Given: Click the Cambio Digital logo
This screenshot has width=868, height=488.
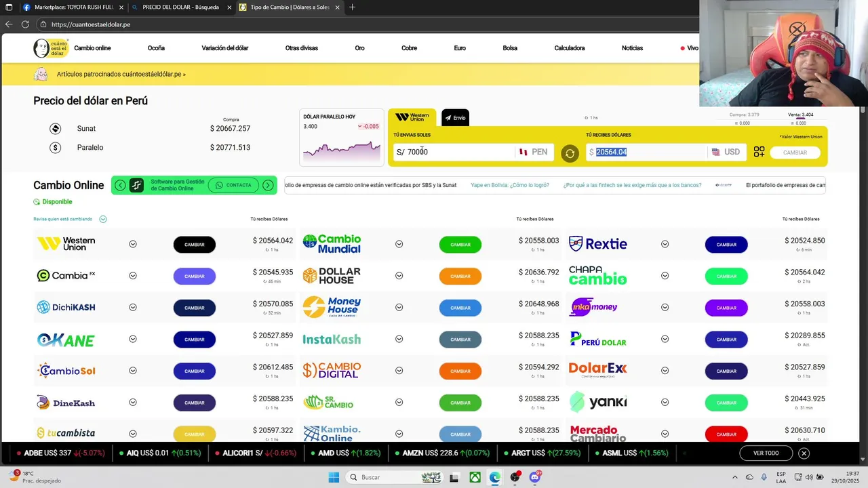Looking at the screenshot, I should pos(332,370).
